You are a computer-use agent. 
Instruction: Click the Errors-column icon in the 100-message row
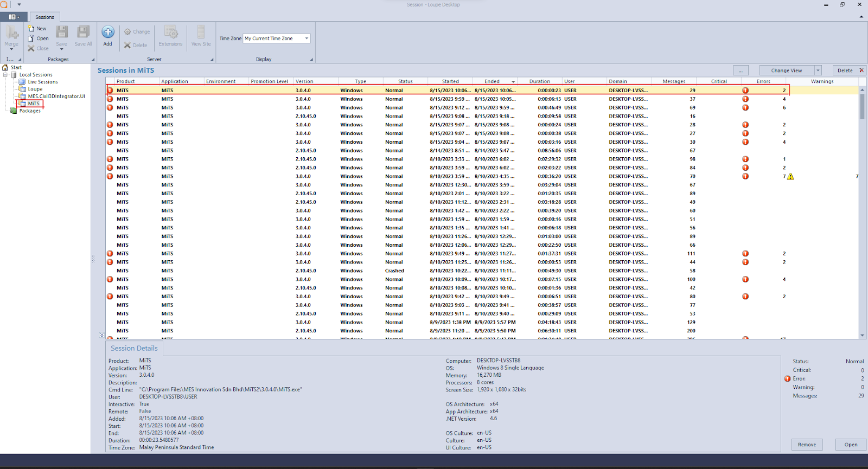click(x=745, y=279)
